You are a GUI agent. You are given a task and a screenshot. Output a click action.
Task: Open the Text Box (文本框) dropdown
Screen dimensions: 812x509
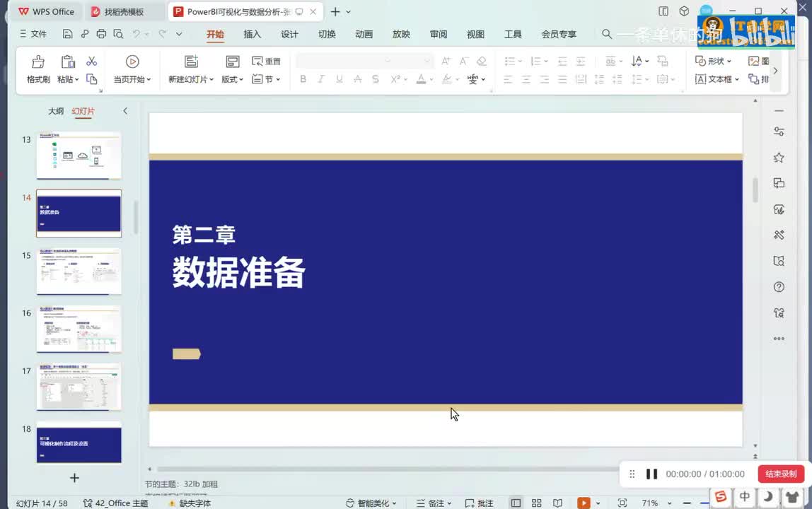coord(717,79)
